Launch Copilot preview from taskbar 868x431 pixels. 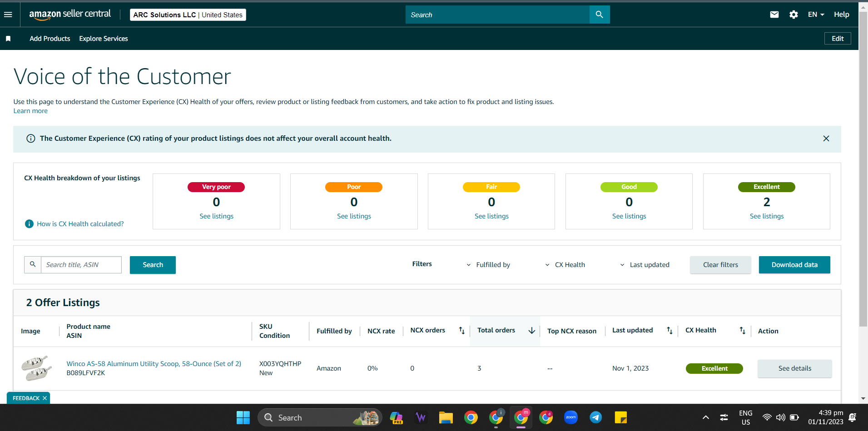coord(396,417)
